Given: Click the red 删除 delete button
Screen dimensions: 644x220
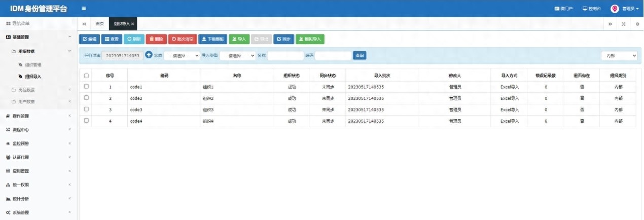Looking at the screenshot, I should (x=156, y=39).
